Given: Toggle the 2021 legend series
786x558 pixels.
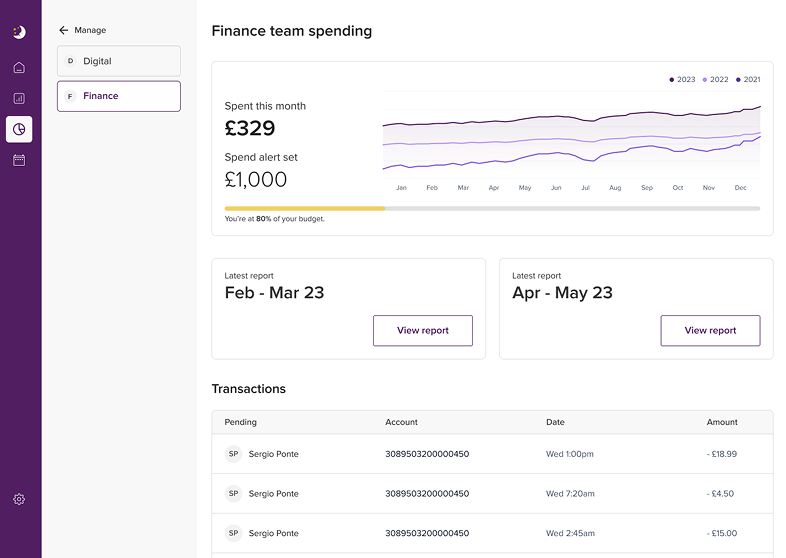Looking at the screenshot, I should pos(748,79).
